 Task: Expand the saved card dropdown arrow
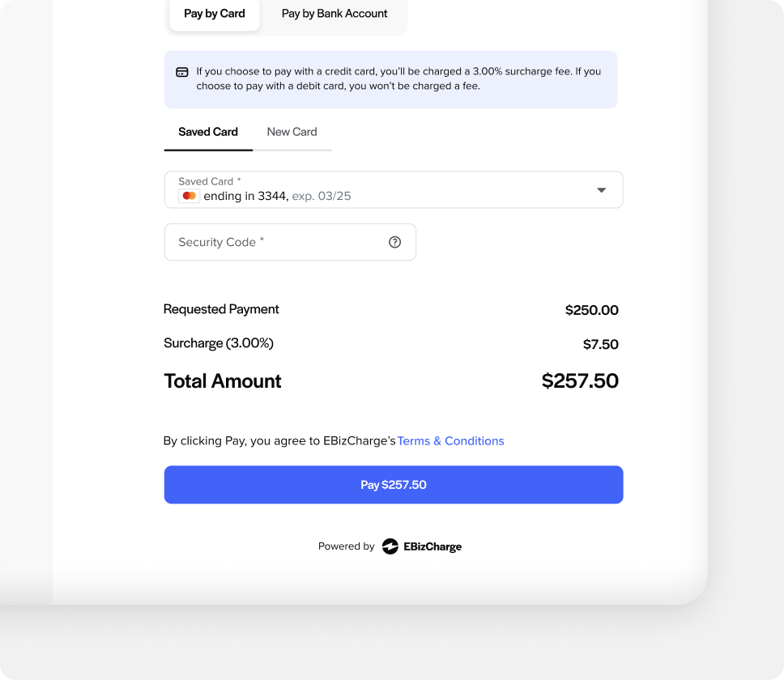[601, 189]
